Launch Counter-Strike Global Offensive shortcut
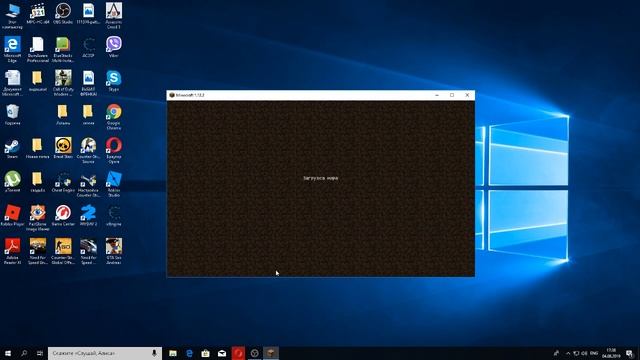Screen dimensions: 640x360 pos(63,252)
